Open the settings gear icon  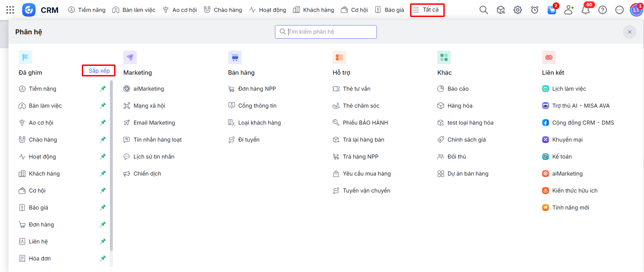coord(517,10)
